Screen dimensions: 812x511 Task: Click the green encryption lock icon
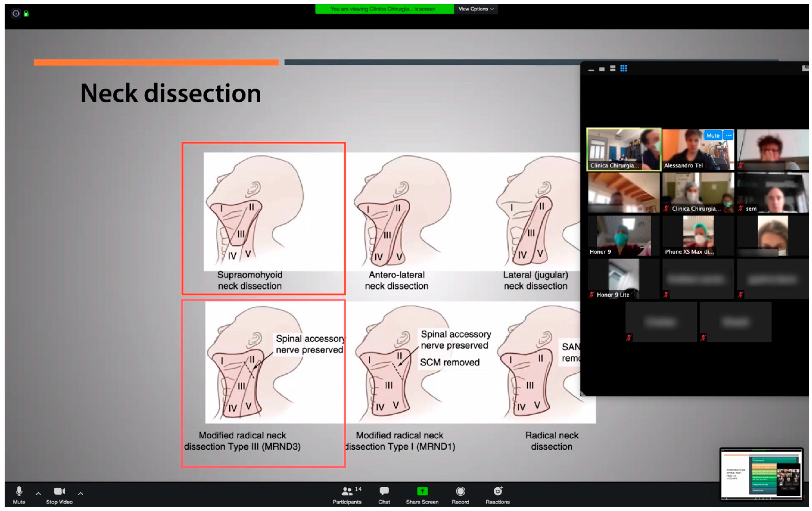pos(26,14)
